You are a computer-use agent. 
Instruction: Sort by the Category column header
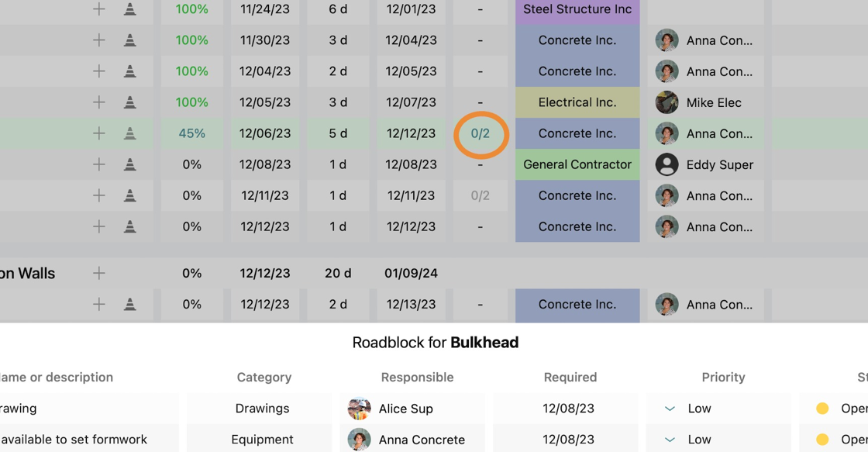click(x=264, y=378)
